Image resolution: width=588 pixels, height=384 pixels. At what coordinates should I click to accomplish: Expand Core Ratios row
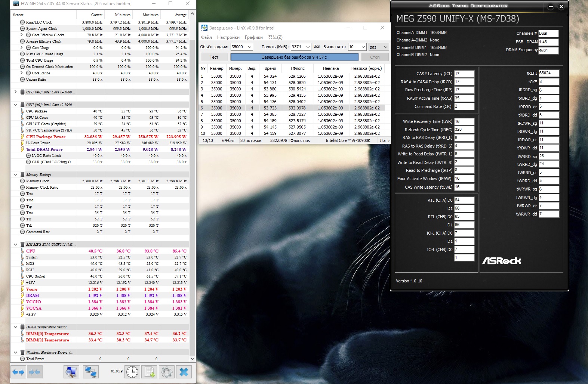[x=22, y=73]
